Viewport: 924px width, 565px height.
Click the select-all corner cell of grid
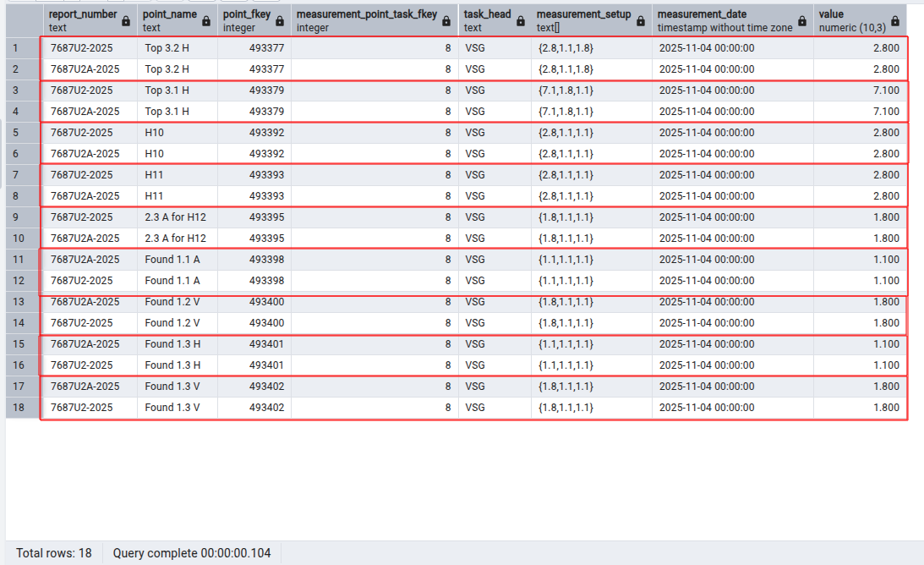(x=22, y=20)
